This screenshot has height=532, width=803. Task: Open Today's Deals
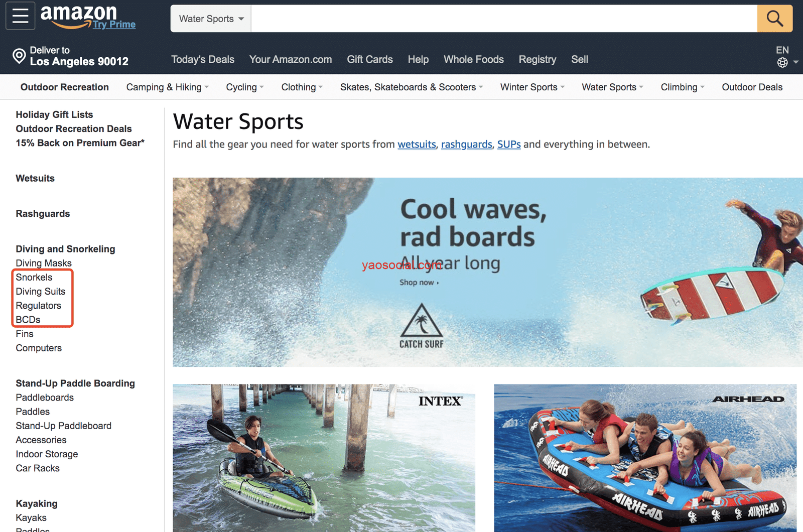(x=203, y=59)
